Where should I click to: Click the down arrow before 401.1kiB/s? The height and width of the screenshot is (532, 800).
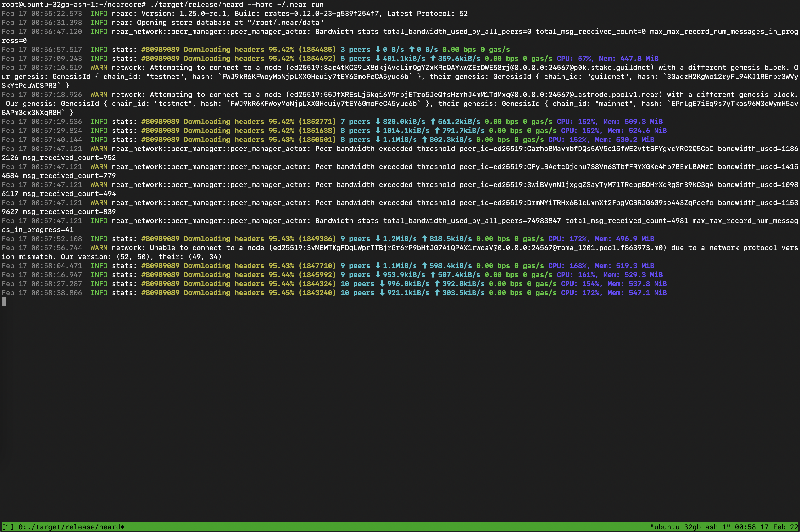point(377,59)
